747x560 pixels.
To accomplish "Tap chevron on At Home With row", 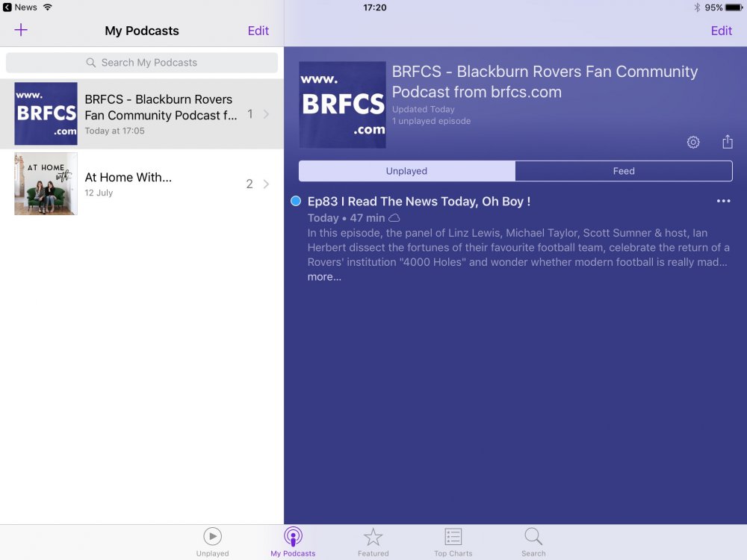I will pos(267,184).
